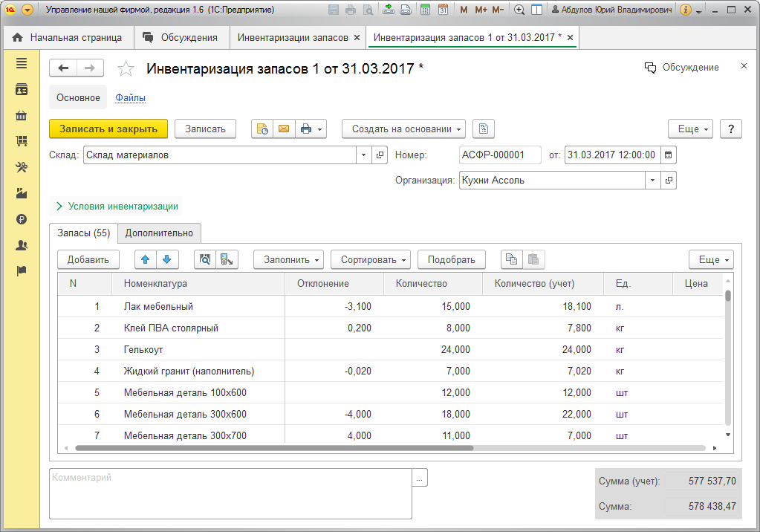This screenshot has height=532, width=760.
Task: Move row down with blue down arrow
Action: coord(166,259)
